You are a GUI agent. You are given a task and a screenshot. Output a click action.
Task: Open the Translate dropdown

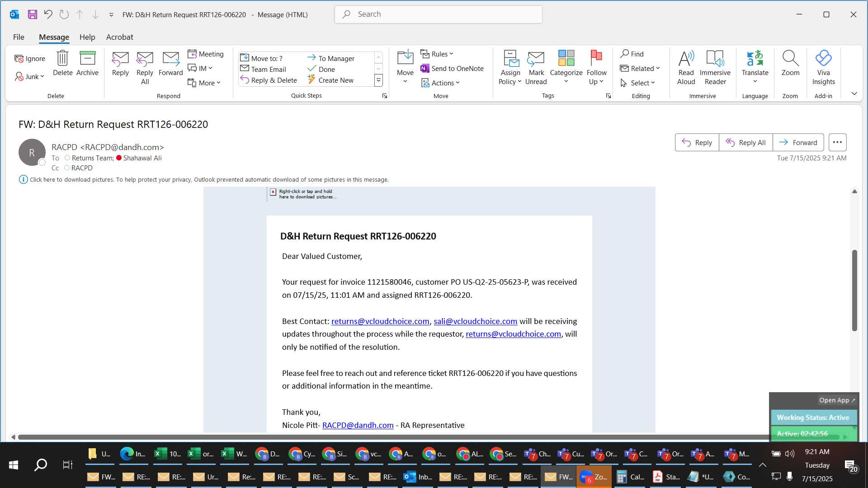(755, 68)
